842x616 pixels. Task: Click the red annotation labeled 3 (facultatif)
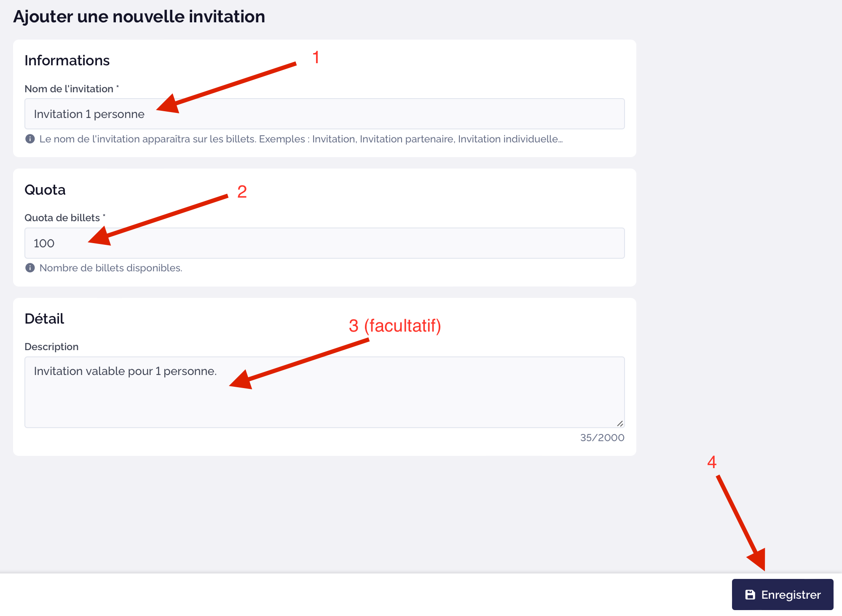tap(395, 326)
